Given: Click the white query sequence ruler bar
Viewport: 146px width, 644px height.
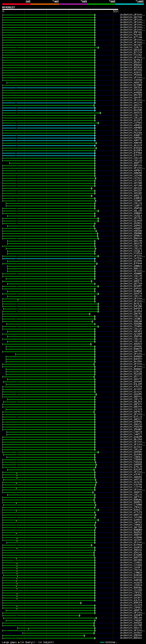Looking at the screenshot, I should [x=60, y=9].
